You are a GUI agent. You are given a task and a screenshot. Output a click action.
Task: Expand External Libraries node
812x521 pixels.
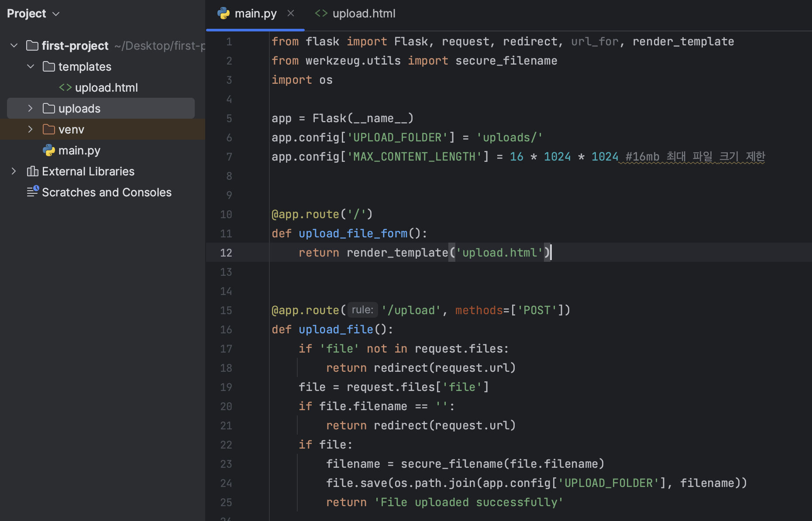coord(14,171)
